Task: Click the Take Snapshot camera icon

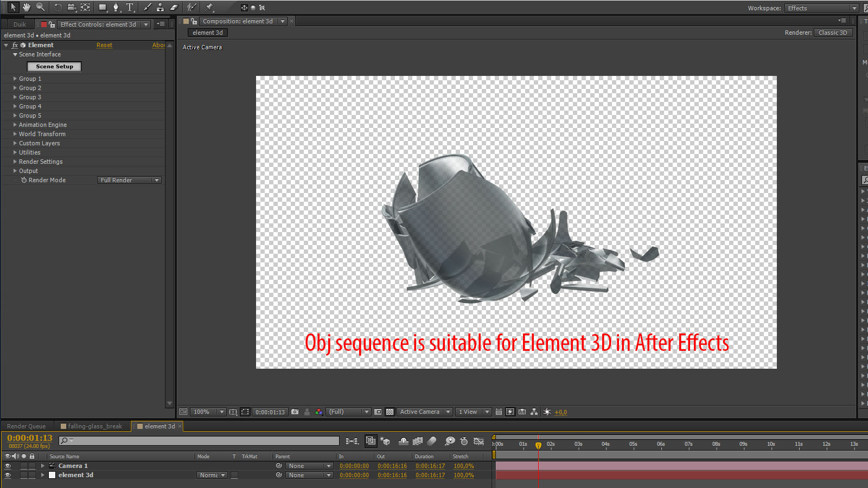Action: coord(295,412)
